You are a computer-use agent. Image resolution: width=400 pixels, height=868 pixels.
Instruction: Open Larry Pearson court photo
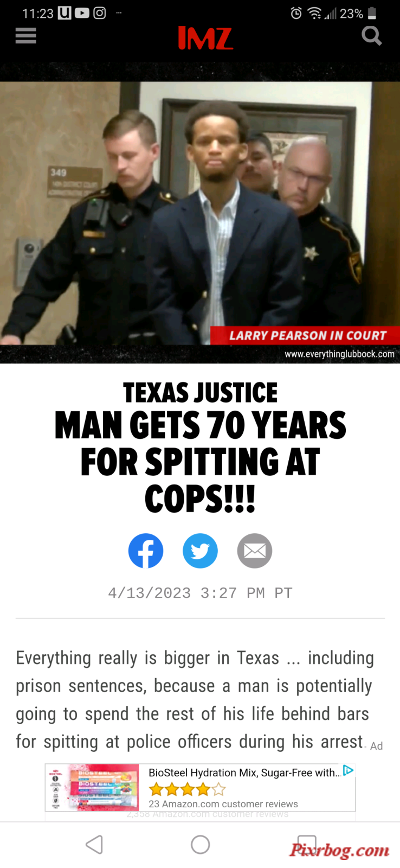[x=200, y=213]
